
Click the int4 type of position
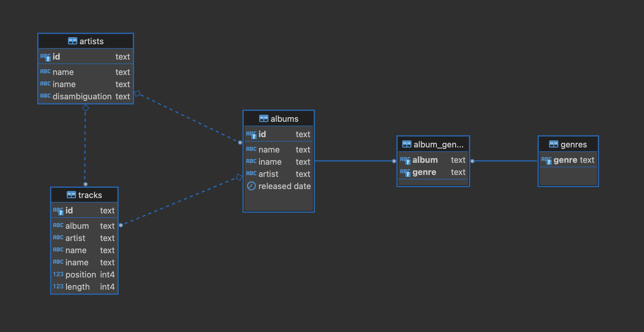pyautogui.click(x=107, y=275)
